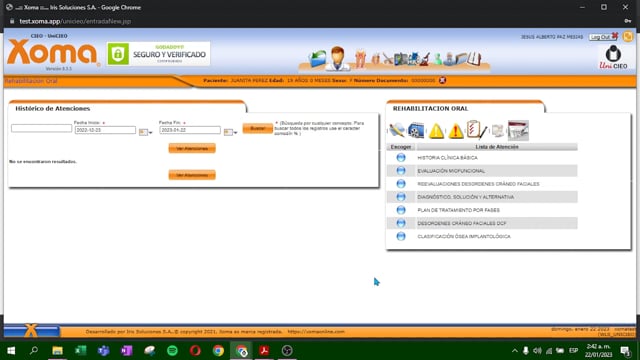Screen dimensions: 640x360
Task: Open the doctor avatar icon in top toolbar
Action: [x=338, y=58]
